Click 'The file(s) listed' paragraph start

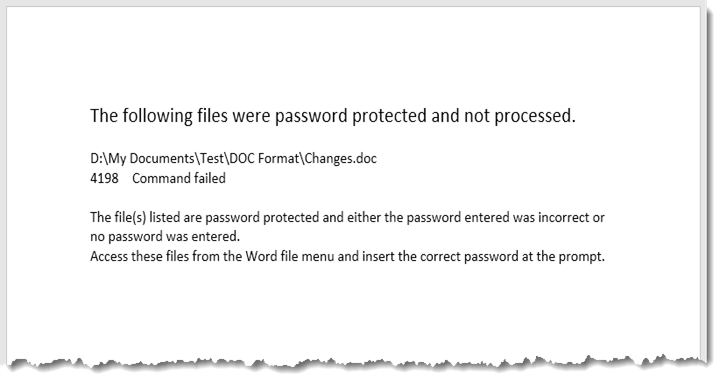pos(135,217)
